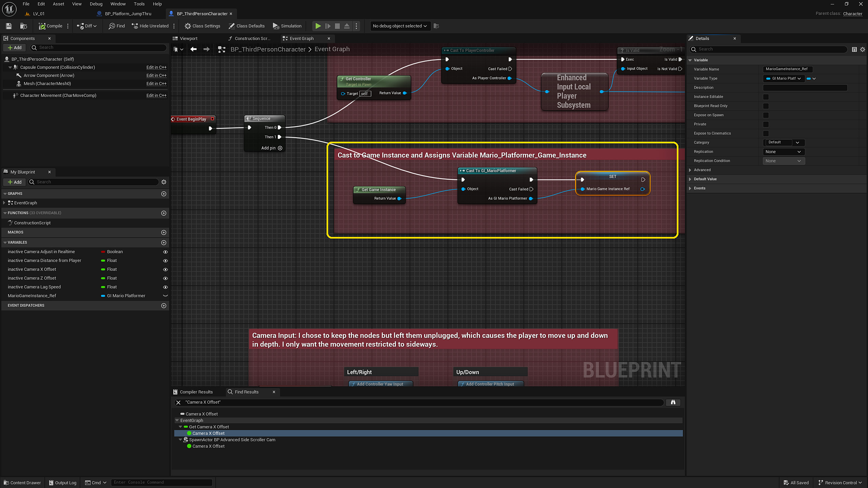Click the Find Results binoculars icon
Viewport: 868px width, 488px height.
click(x=673, y=402)
